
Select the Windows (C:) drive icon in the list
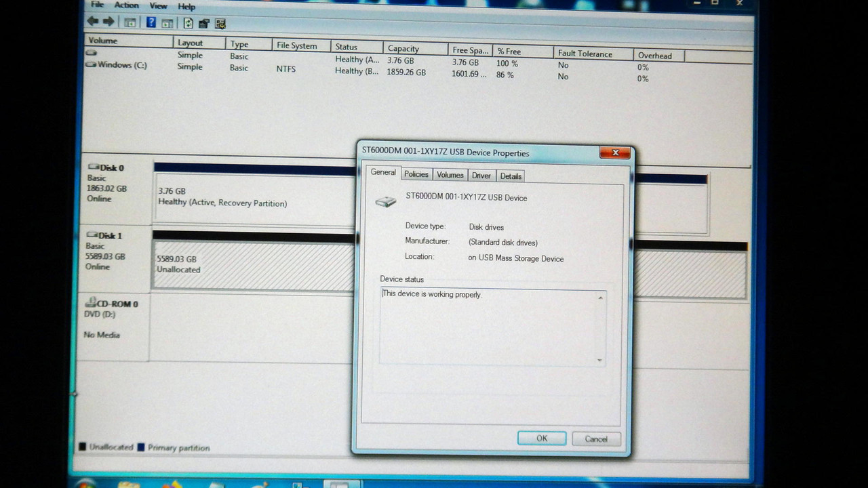pyautogui.click(x=91, y=65)
